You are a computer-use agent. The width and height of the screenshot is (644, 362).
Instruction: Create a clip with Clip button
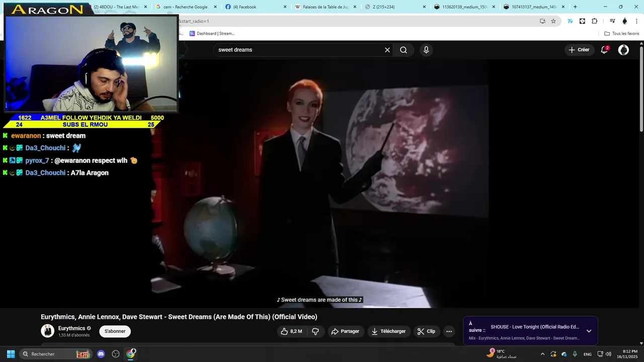coord(426,331)
